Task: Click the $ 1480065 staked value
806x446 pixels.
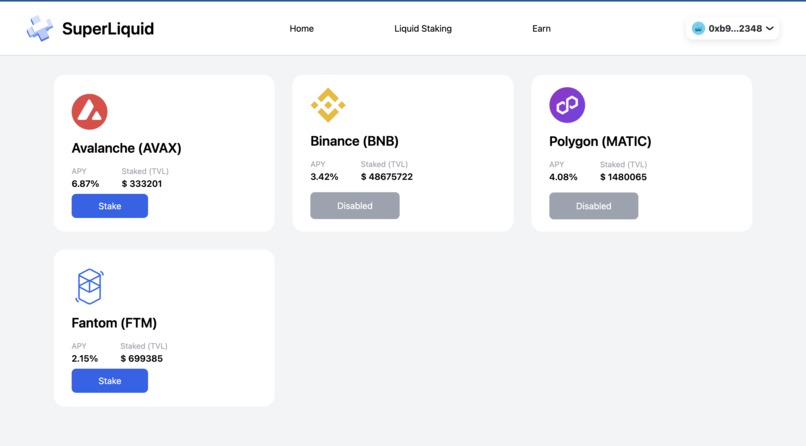Action: 624,177
